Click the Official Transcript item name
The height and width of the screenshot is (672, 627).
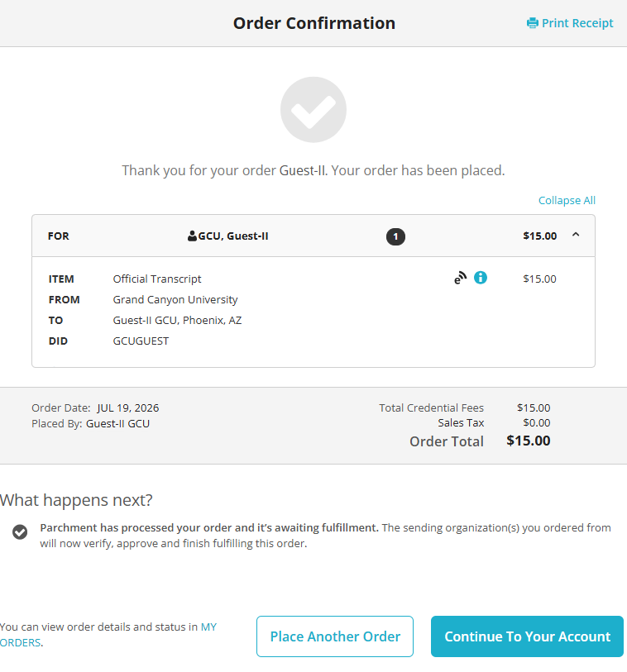click(x=157, y=279)
